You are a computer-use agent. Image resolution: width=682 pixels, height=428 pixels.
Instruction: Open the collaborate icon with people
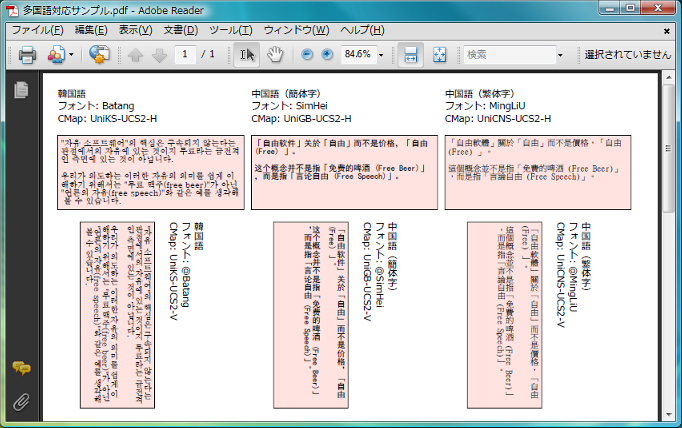coord(56,55)
